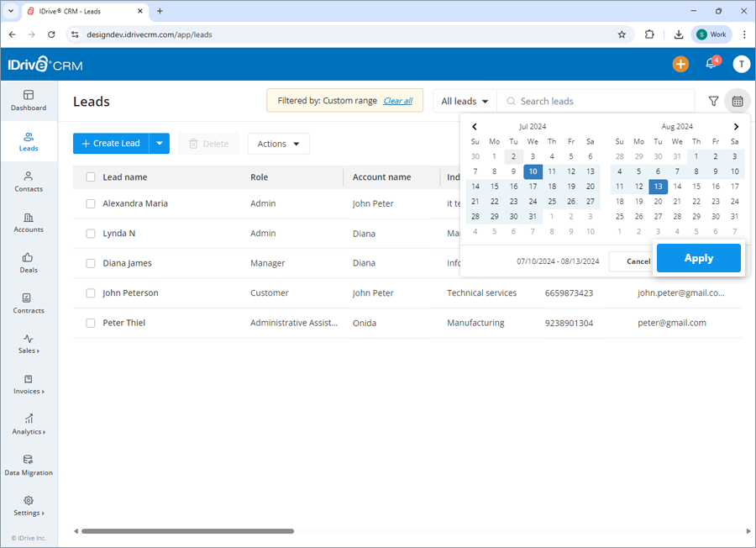Click the Clear all link to remove filters
The width and height of the screenshot is (756, 548).
click(397, 101)
